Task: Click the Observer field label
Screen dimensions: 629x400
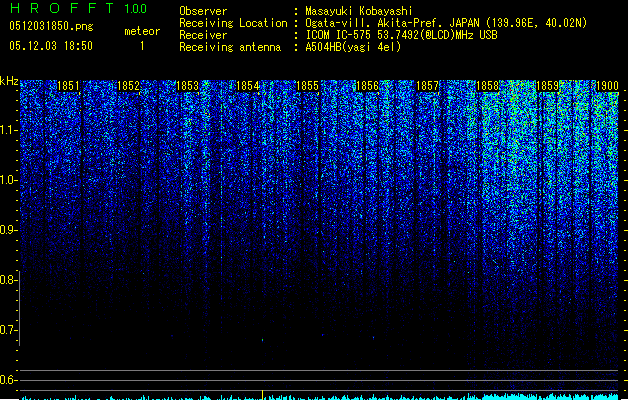Action: pos(203,11)
